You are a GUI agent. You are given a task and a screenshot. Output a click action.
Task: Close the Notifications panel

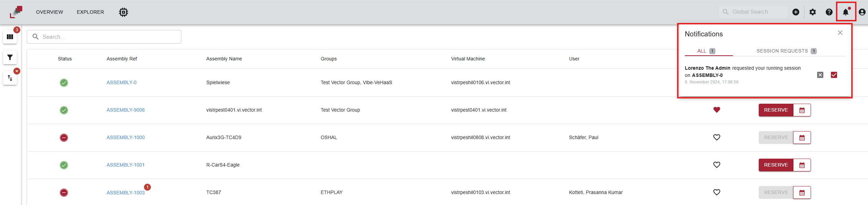coord(840,33)
